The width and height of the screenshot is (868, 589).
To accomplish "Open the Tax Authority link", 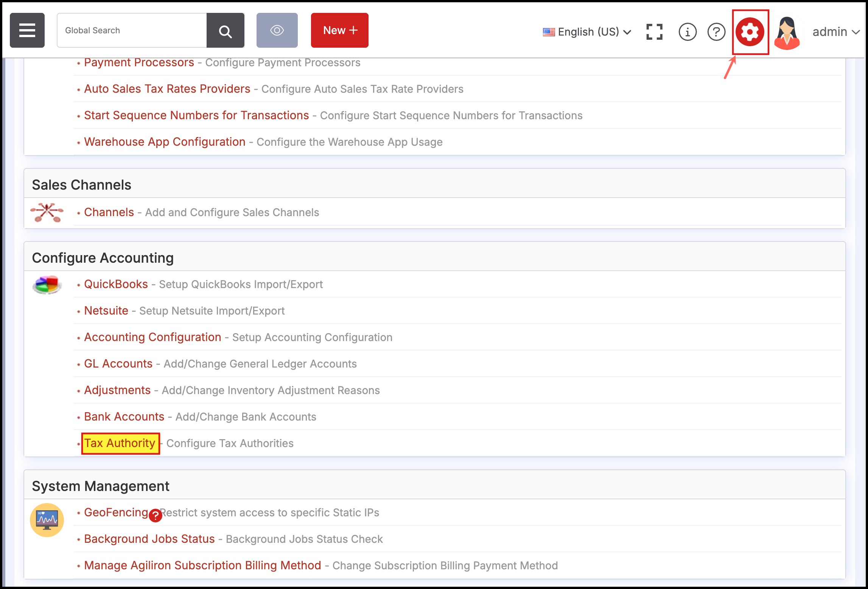I will pyautogui.click(x=120, y=443).
